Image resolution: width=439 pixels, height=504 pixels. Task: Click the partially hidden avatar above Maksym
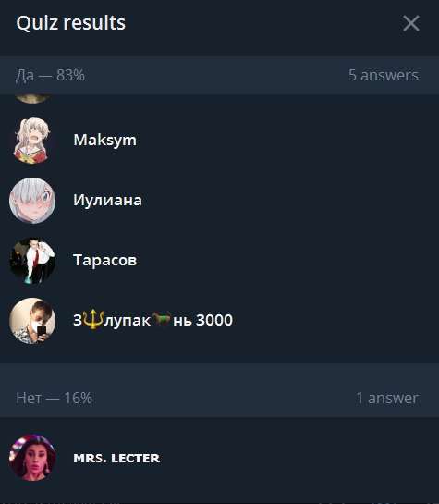pos(32,99)
